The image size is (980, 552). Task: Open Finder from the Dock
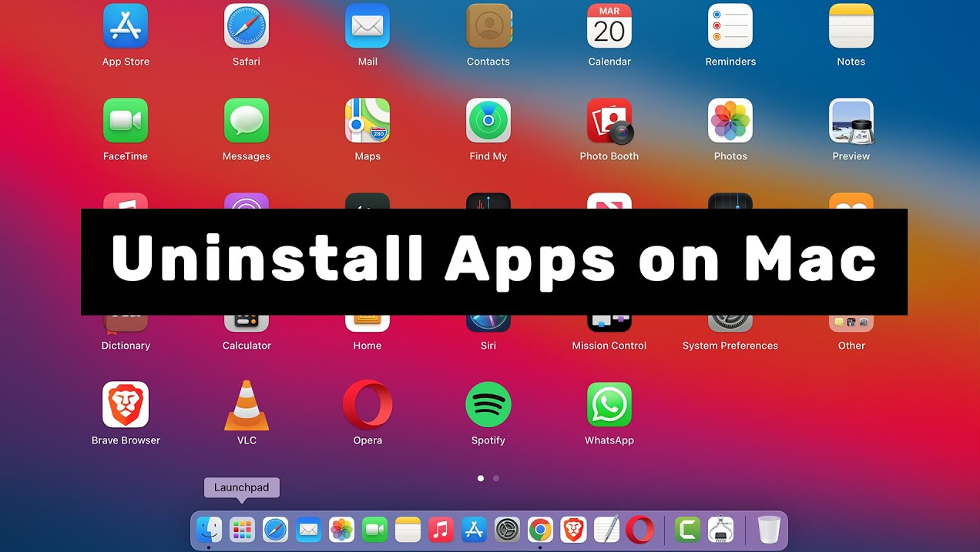pos(209,530)
